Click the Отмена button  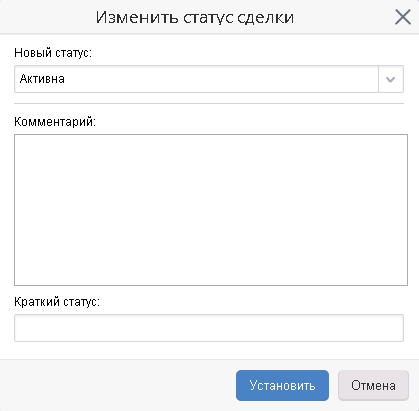pos(373,385)
